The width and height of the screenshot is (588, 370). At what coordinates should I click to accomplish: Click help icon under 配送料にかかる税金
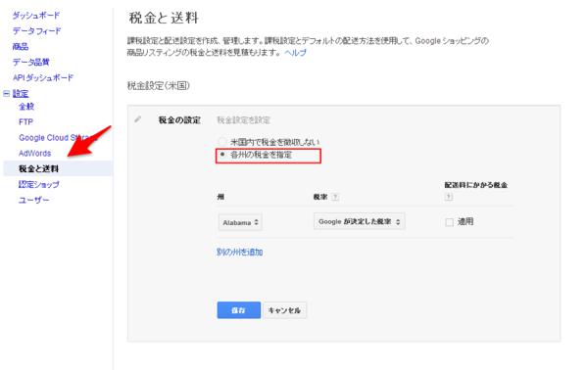click(x=448, y=196)
